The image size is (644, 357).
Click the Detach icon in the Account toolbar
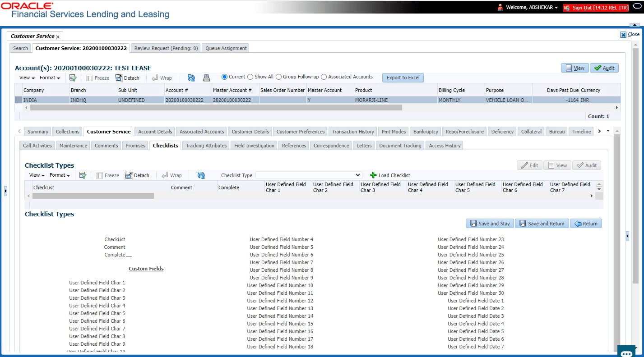pyautogui.click(x=119, y=78)
